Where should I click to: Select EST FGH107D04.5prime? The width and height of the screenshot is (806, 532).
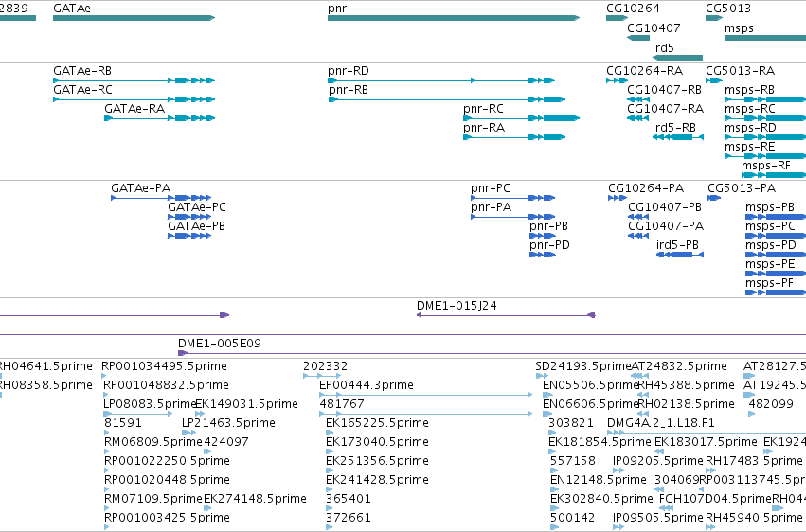tap(715, 499)
